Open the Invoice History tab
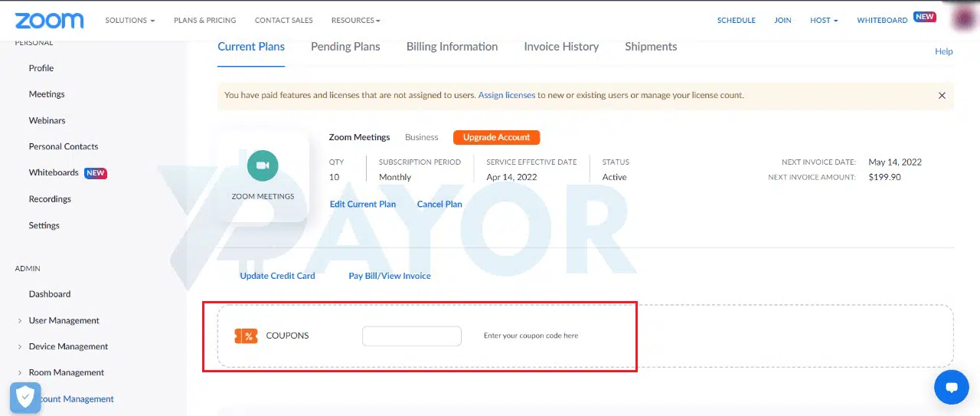 coord(561,47)
